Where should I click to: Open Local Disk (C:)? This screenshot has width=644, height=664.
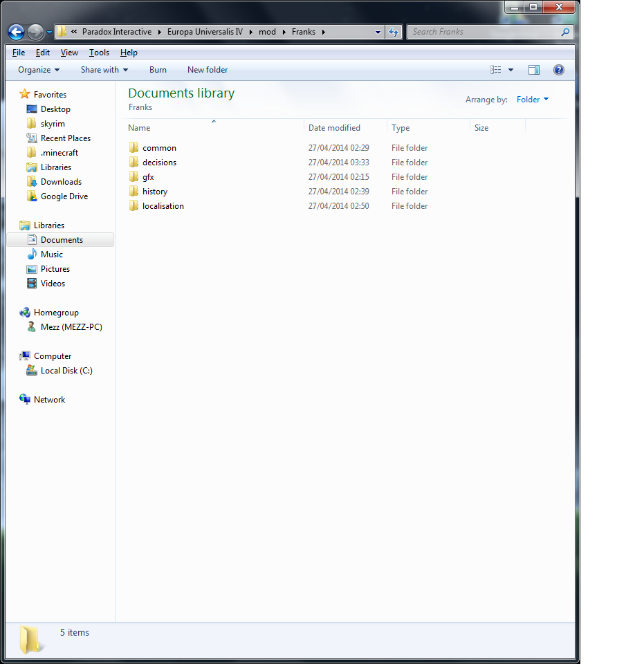click(x=66, y=371)
